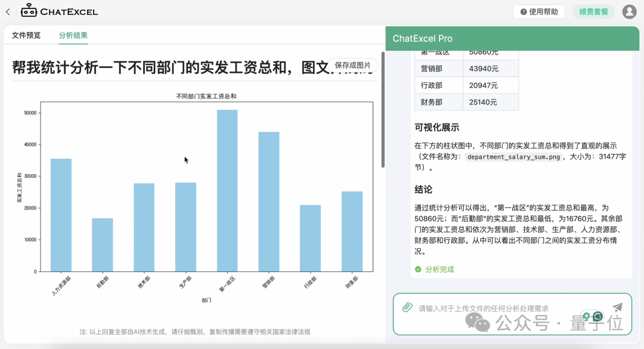Open 使用帮助 help button
The height and width of the screenshot is (349, 644).
pyautogui.click(x=539, y=12)
